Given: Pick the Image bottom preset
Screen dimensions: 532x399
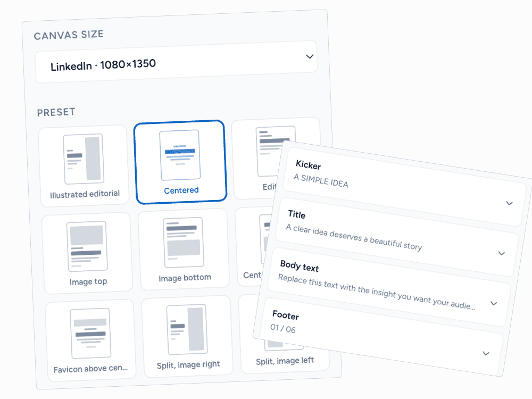Looking at the screenshot, I should pyautogui.click(x=184, y=250).
